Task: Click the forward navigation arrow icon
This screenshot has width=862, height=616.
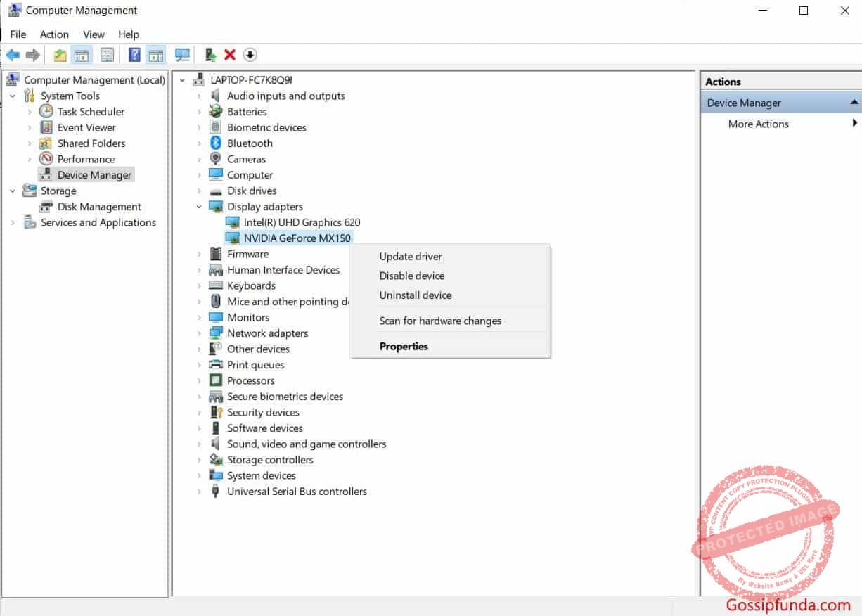Action: click(x=32, y=54)
